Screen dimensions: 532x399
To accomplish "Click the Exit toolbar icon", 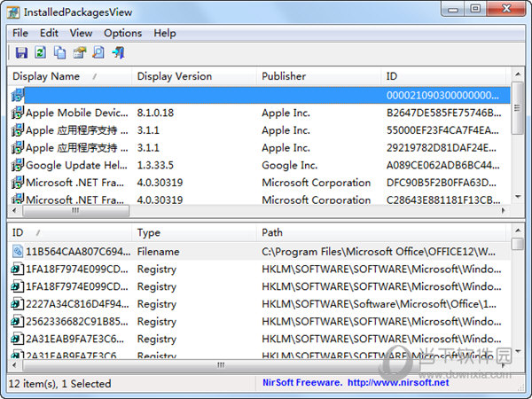I will pos(119,52).
